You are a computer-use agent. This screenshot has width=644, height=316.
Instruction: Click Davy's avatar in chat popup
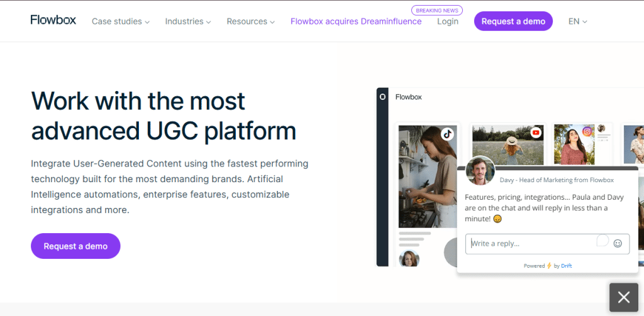coord(480,171)
